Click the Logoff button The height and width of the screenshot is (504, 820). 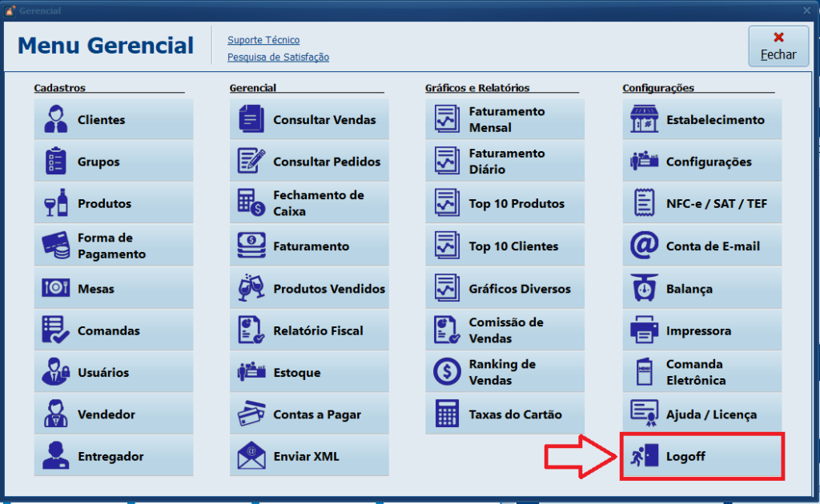click(701, 456)
